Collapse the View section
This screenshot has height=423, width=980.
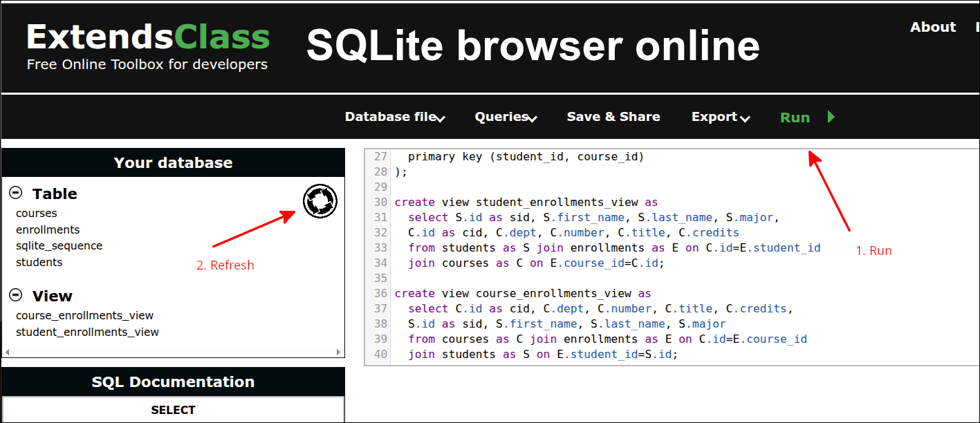point(15,295)
